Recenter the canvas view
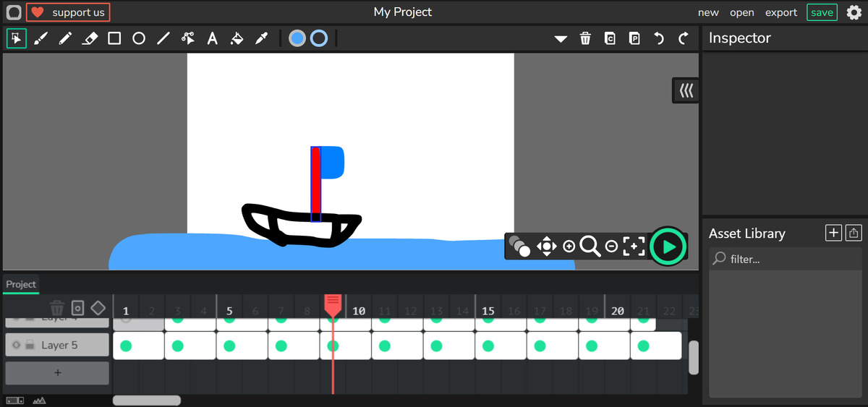This screenshot has height=407, width=868. coord(634,247)
